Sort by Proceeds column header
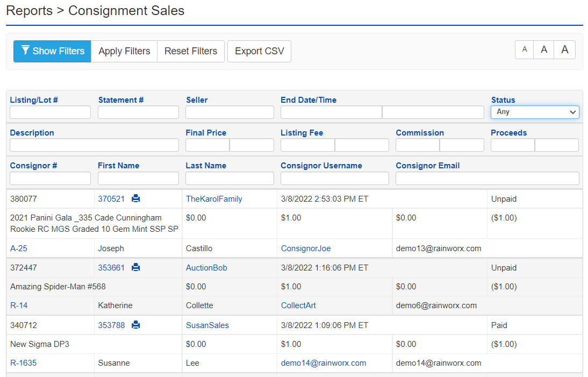The image size is (588, 377). click(508, 133)
